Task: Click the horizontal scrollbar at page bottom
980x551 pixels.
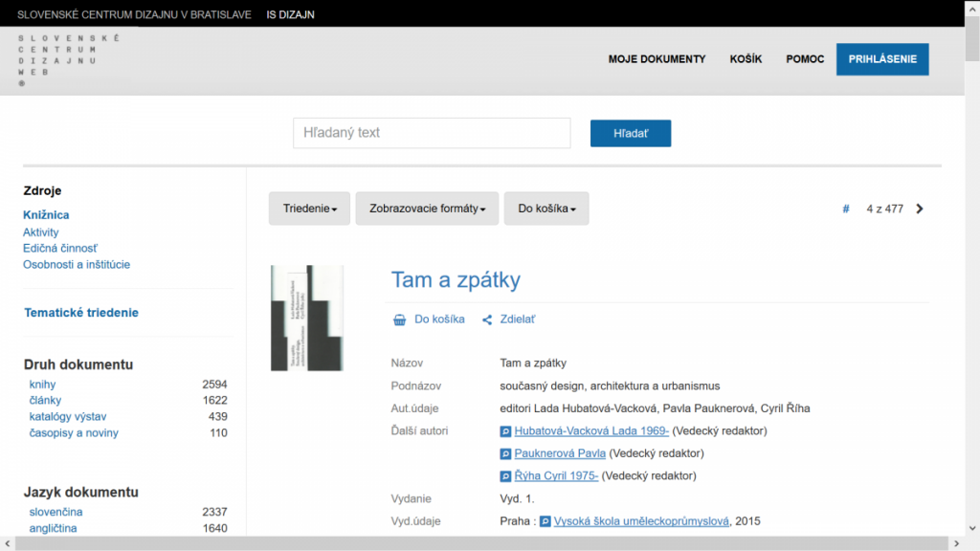Action: point(479,543)
